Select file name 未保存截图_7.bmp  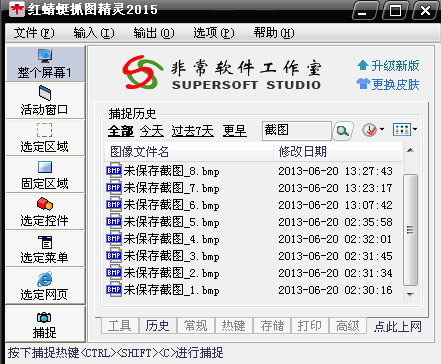[x=172, y=188]
